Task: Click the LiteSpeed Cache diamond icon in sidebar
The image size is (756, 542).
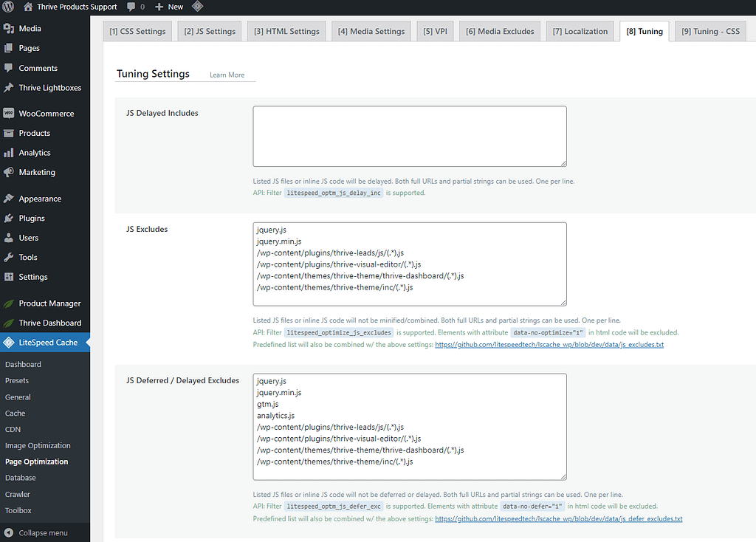Action: pos(8,343)
